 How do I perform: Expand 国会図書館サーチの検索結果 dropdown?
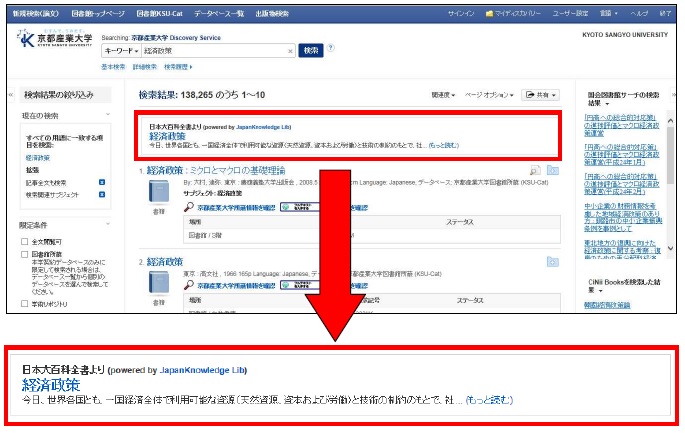pos(607,104)
